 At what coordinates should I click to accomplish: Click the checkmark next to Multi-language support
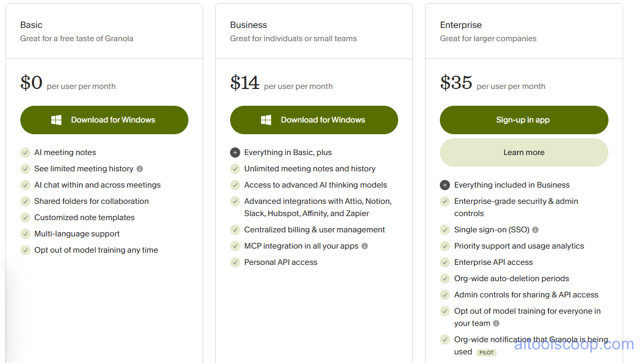click(x=25, y=234)
